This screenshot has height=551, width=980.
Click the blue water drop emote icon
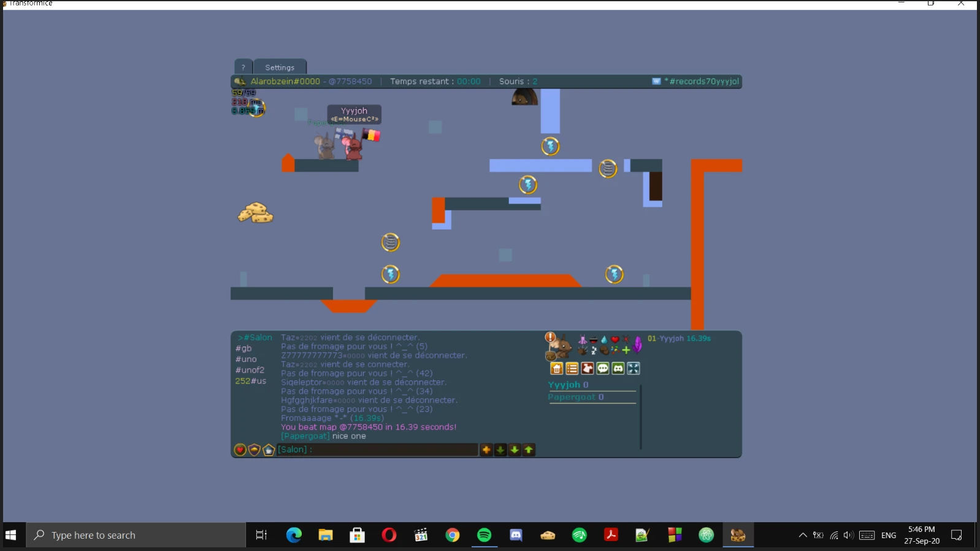coord(604,339)
